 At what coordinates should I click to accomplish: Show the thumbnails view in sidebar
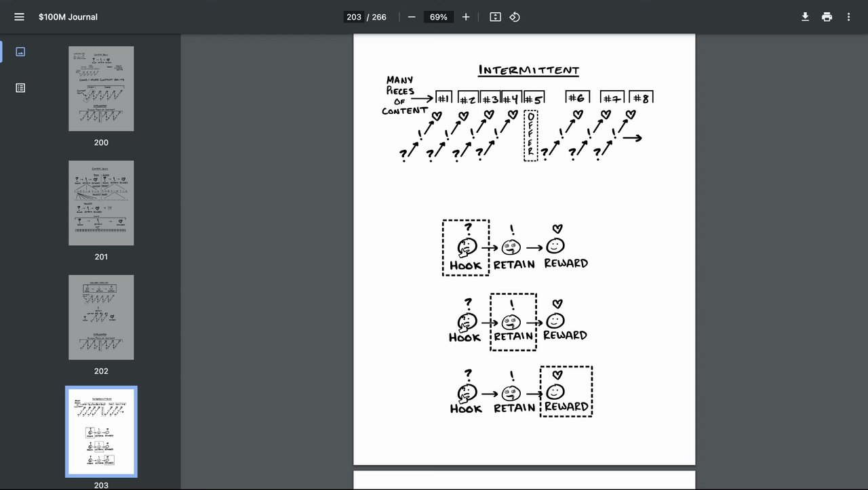(20, 52)
